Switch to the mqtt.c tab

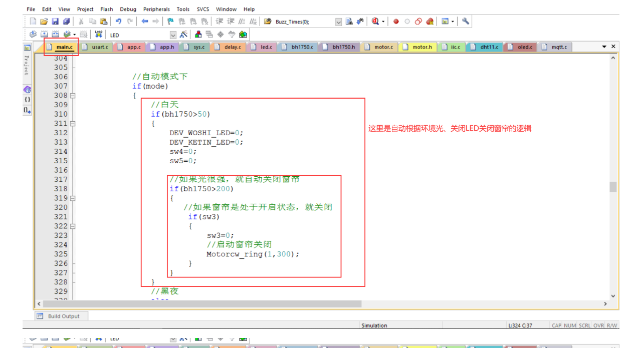(x=555, y=47)
